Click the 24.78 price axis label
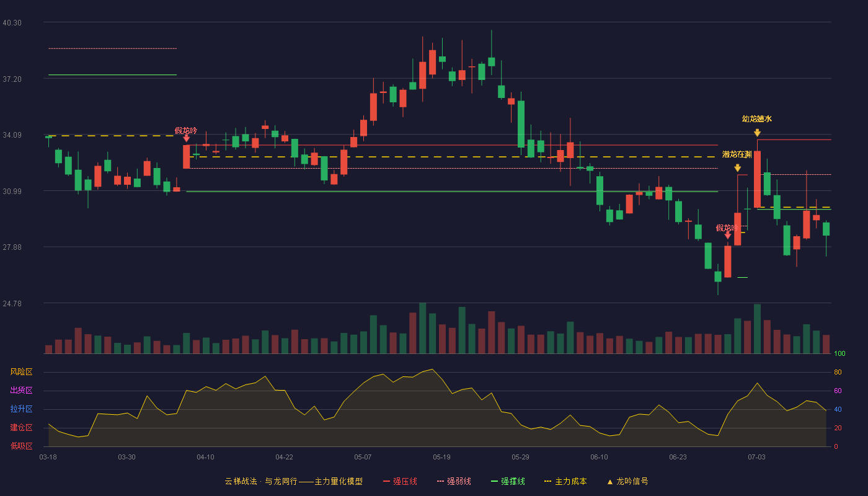This screenshot has height=496, width=868. 12,303
